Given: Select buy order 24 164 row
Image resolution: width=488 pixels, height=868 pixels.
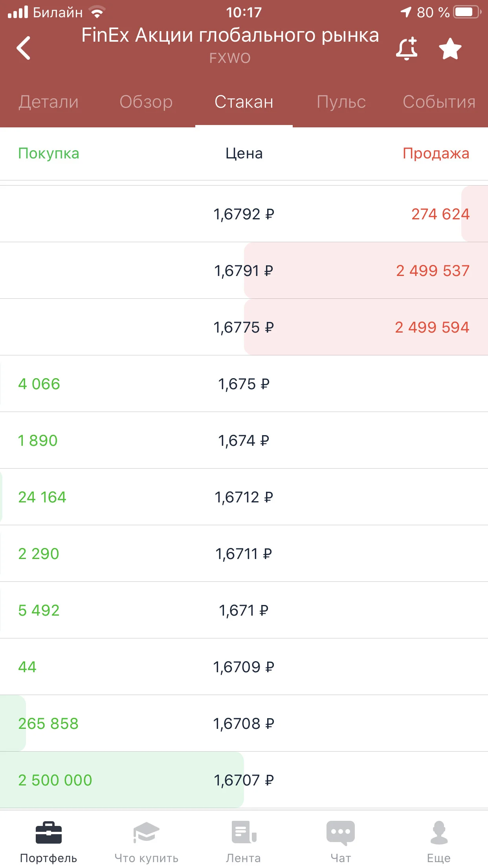Looking at the screenshot, I should (244, 497).
